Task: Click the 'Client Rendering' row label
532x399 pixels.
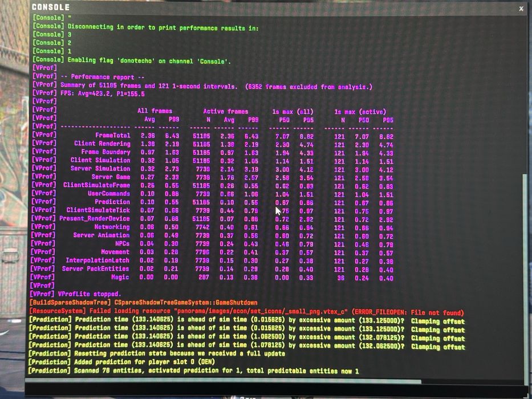Action: click(x=102, y=144)
